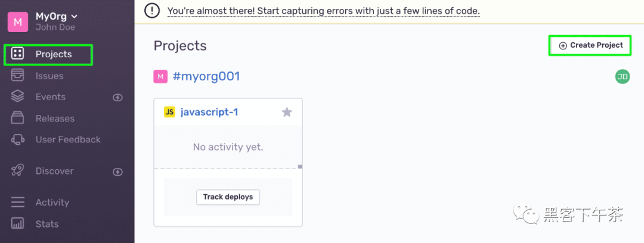Star the javascript-1 project
The height and width of the screenshot is (243, 644).
[x=287, y=112]
